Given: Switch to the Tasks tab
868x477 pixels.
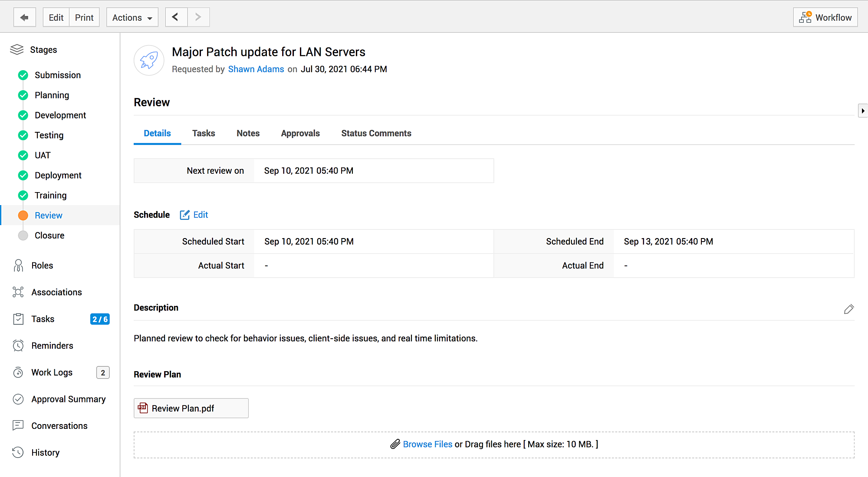Looking at the screenshot, I should tap(204, 133).
